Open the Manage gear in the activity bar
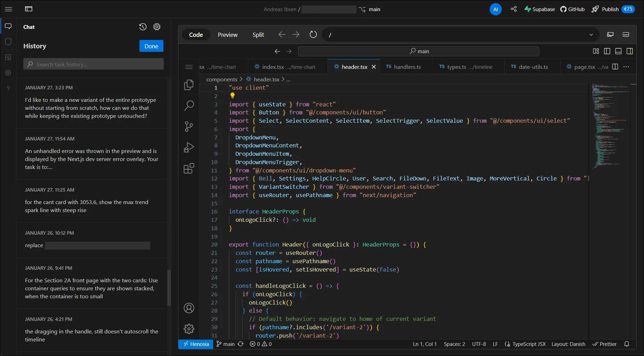644x356 pixels. (189, 329)
